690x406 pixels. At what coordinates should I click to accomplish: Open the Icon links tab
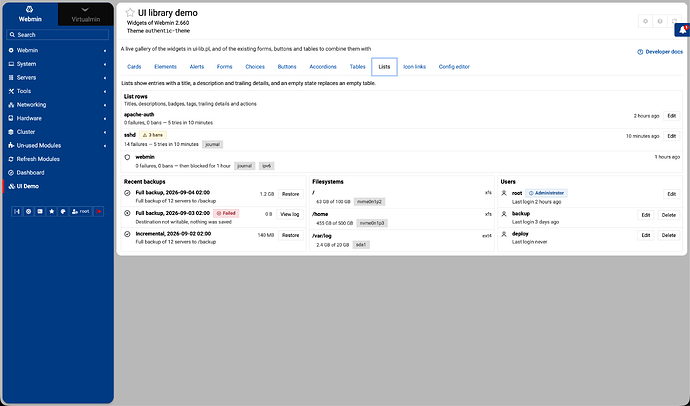click(x=415, y=67)
